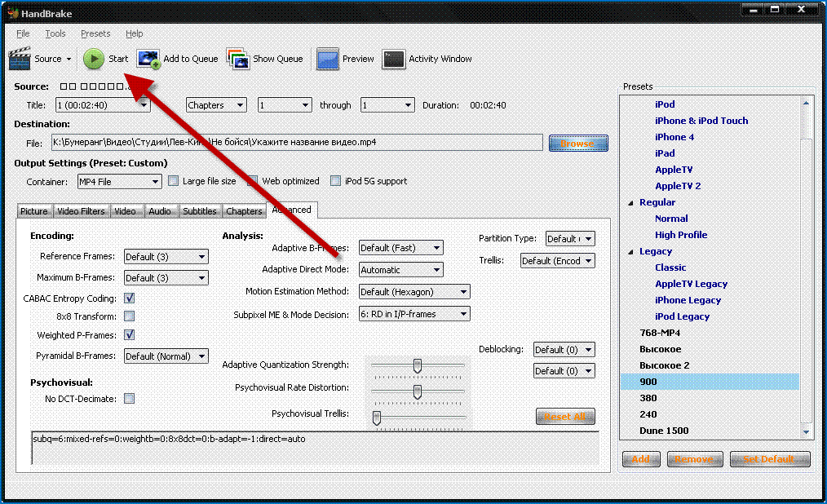Switch to the Chapters tab

pos(244,211)
